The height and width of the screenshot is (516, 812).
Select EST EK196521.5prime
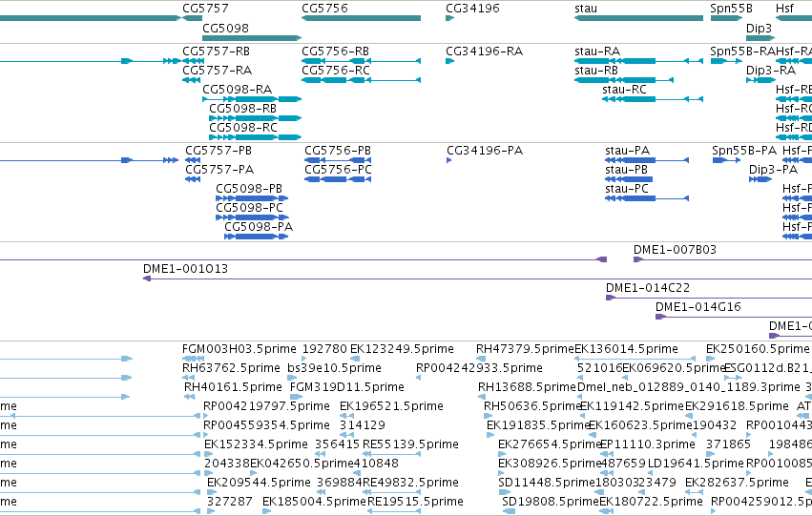coord(391,407)
